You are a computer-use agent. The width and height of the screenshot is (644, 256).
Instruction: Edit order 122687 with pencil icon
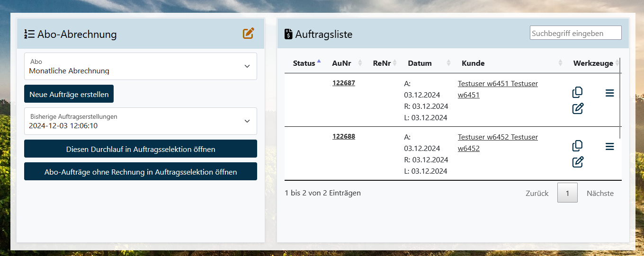coord(577,109)
